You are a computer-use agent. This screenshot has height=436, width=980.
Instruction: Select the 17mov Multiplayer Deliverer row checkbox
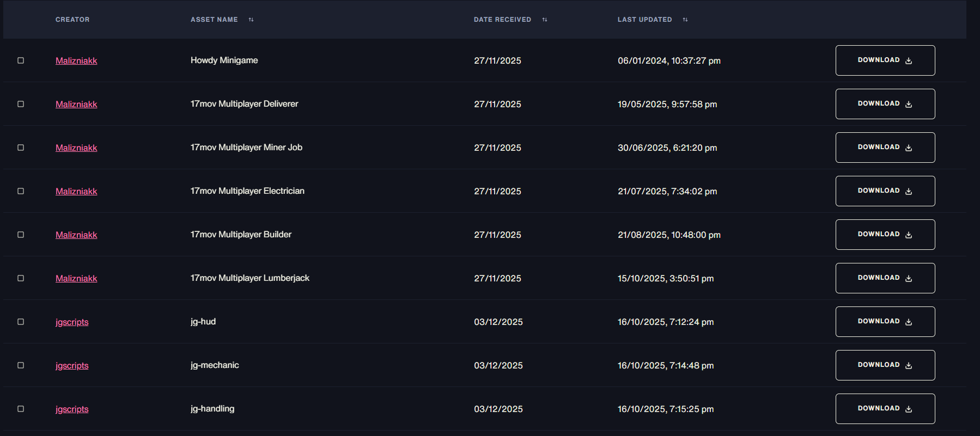pos(21,104)
